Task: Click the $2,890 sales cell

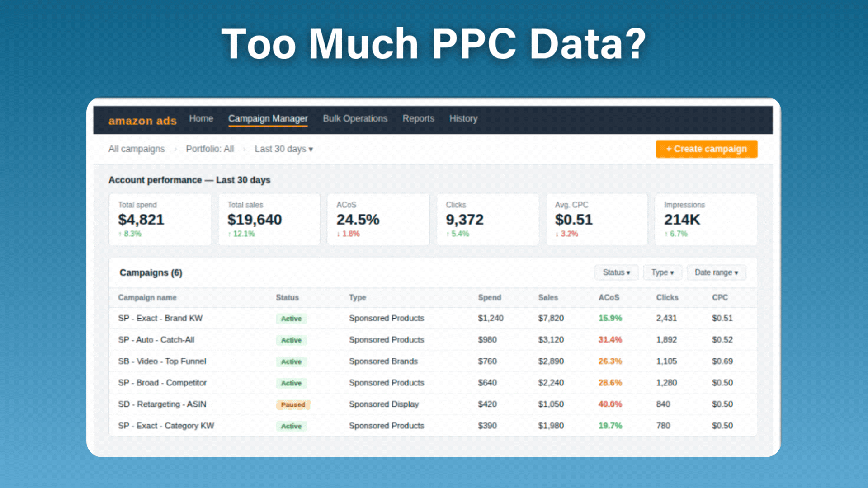Action: pos(551,361)
